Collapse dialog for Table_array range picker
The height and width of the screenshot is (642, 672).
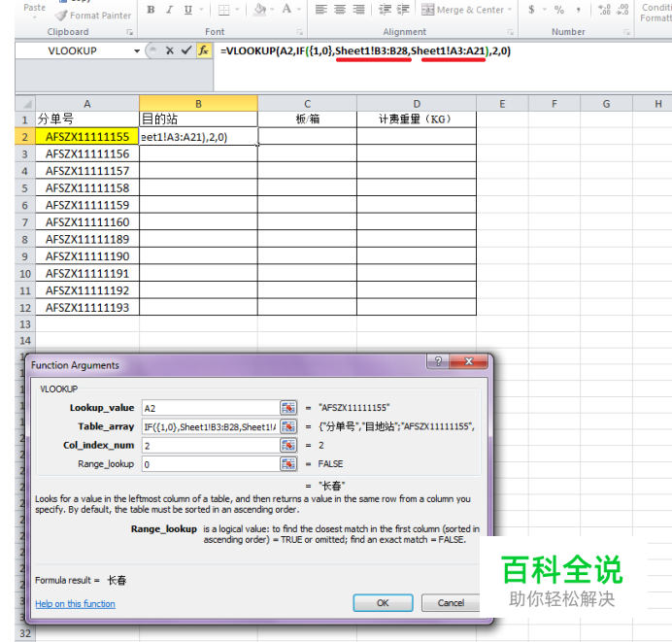[x=288, y=426]
